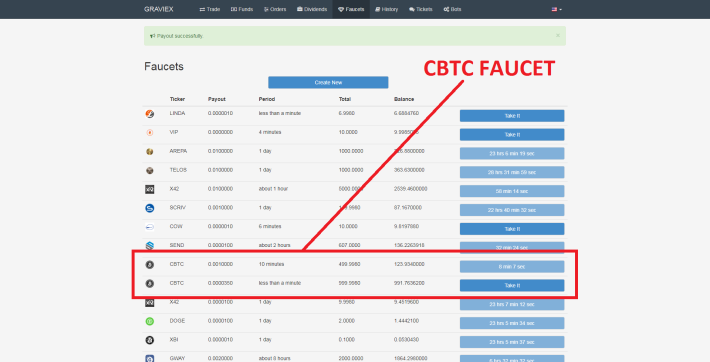
Task: Click the GWAY ticker text
Action: 177,358
